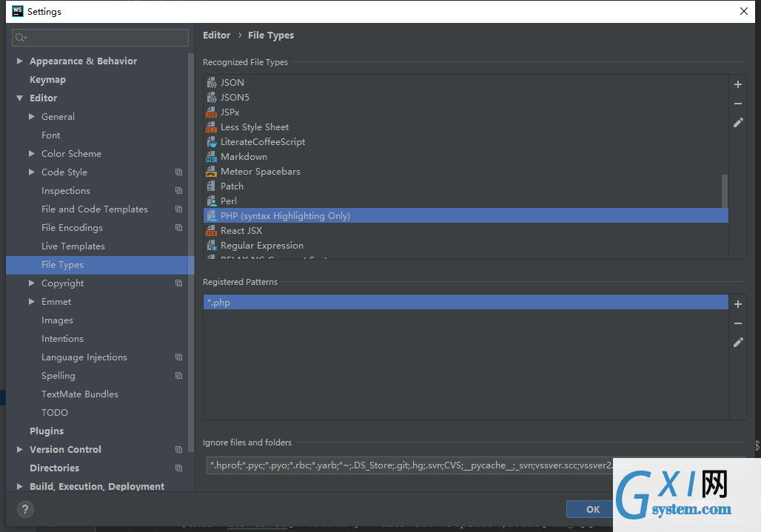Click the JSPx file type icon
Screen dimensions: 761x532
click(211, 112)
